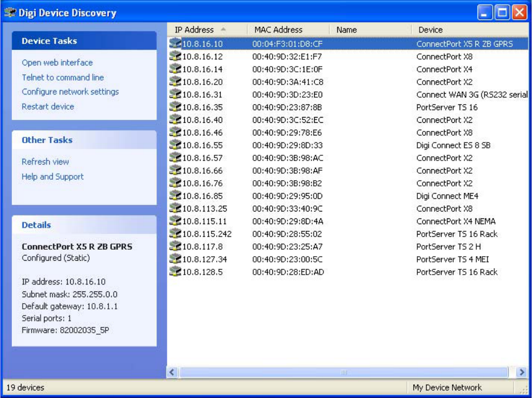Click the device icon for 10.8.16.85

point(175,195)
